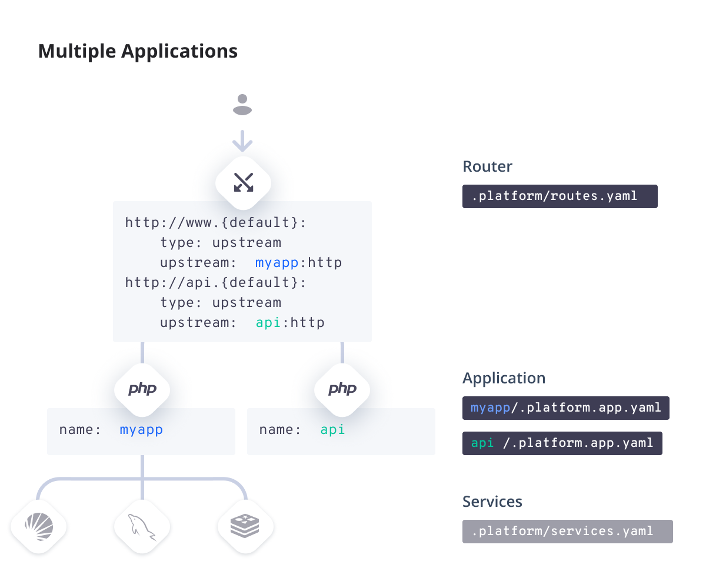
Task: Click the Router section heading
Action: pyautogui.click(x=487, y=166)
